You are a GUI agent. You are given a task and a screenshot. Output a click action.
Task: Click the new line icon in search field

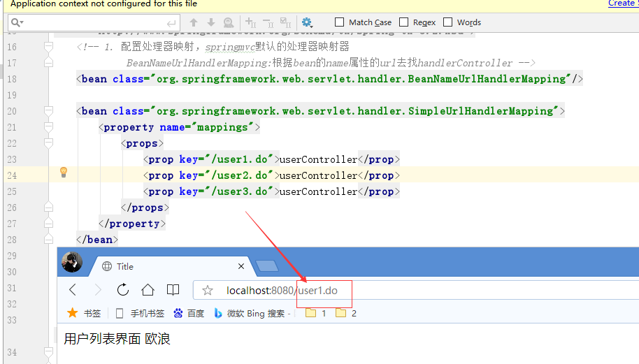point(171,23)
